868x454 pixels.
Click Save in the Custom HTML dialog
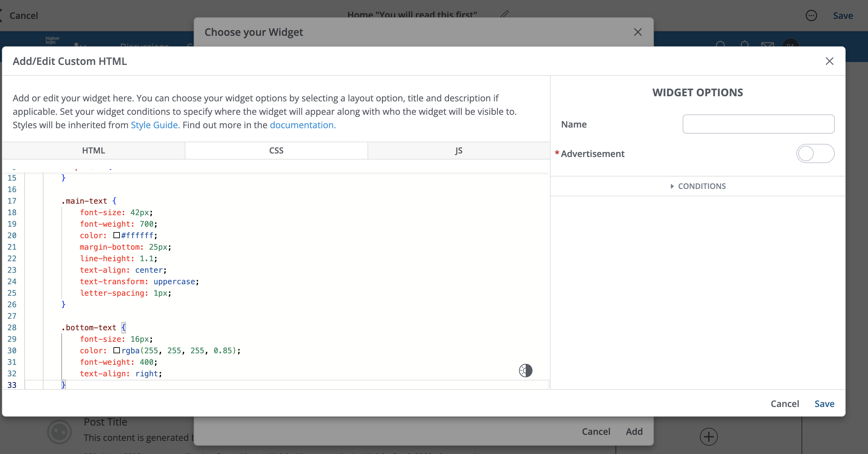click(824, 403)
